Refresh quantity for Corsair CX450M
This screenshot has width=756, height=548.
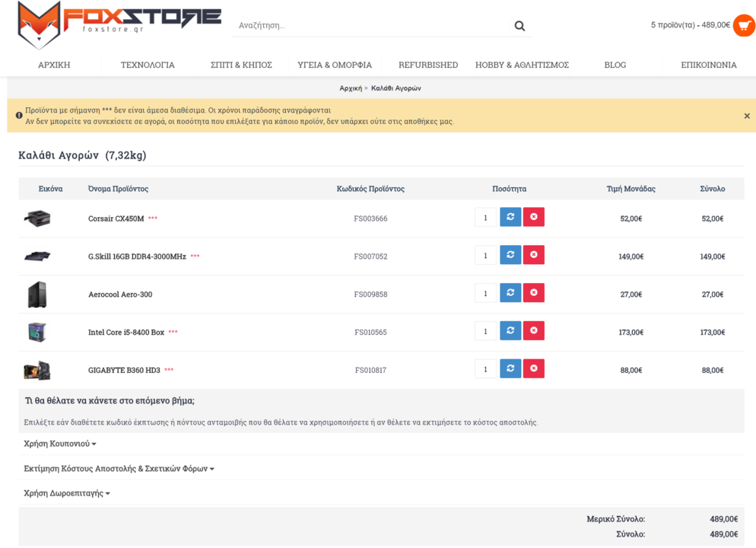pos(510,217)
